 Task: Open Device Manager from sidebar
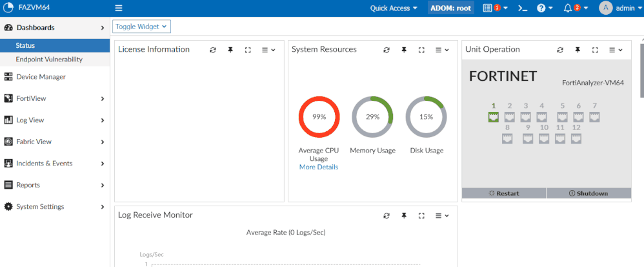(41, 77)
